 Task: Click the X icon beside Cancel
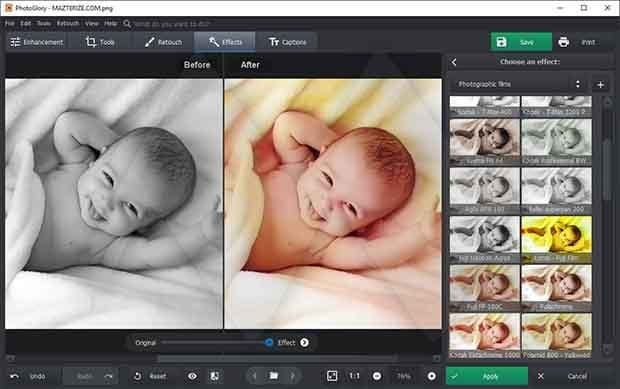[x=541, y=376]
